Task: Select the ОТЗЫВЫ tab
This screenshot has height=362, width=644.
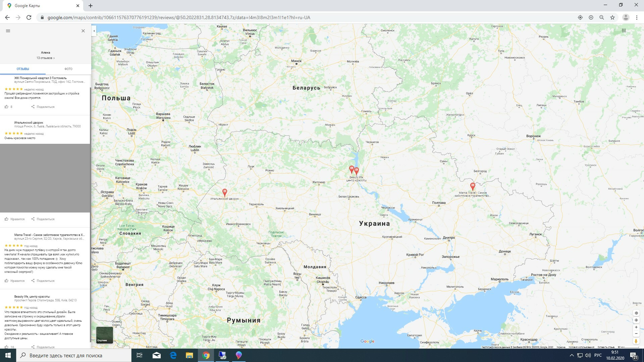Action: pos(23,69)
